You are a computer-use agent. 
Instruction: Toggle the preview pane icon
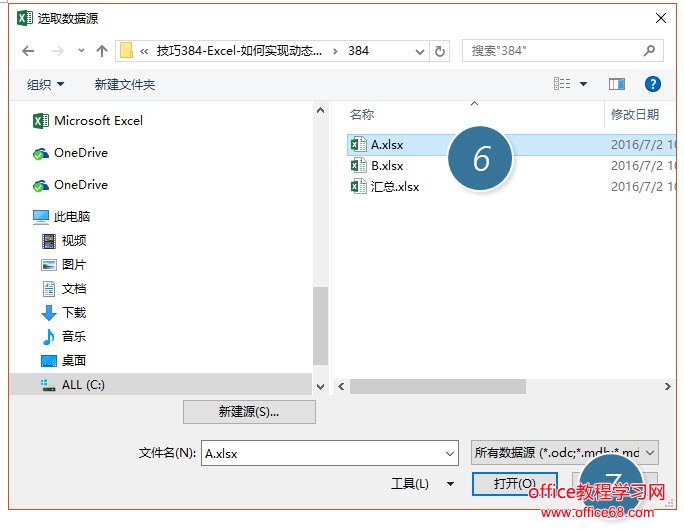tap(616, 84)
